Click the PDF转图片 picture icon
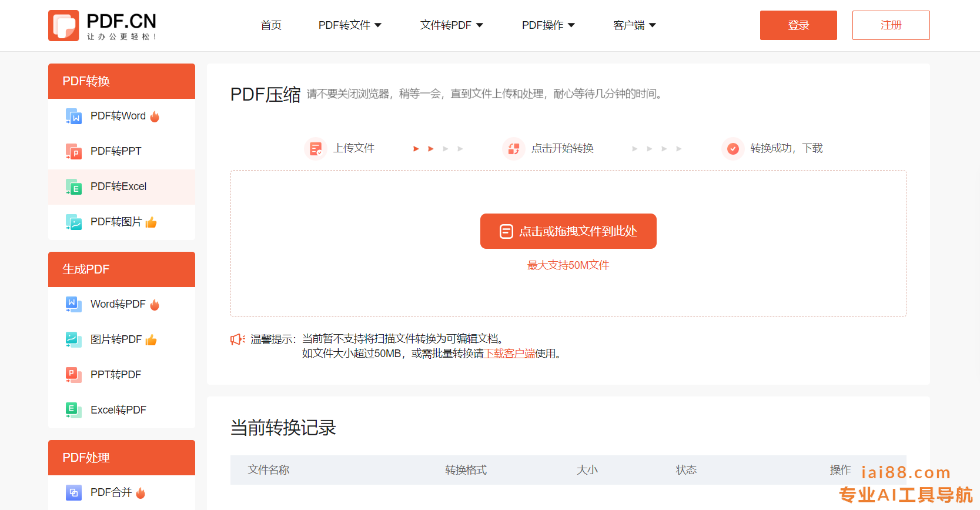 coord(73,222)
